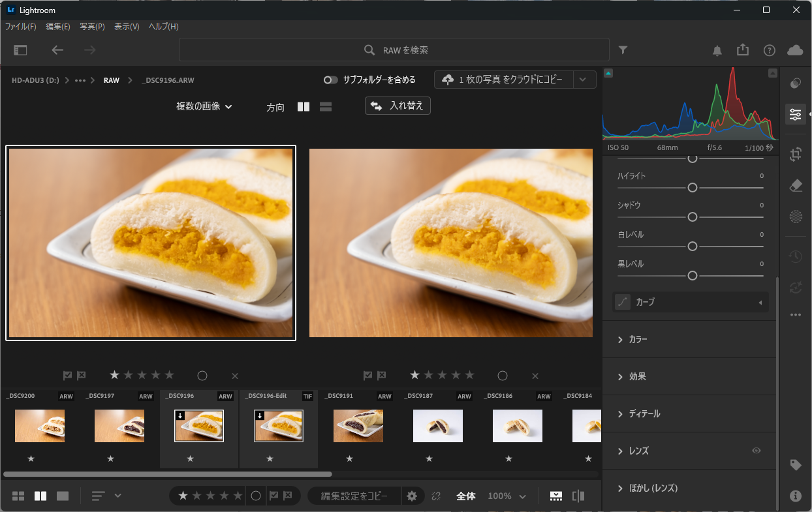The image size is (812, 512).
Task: Click the filter funnel icon
Action: click(x=623, y=50)
